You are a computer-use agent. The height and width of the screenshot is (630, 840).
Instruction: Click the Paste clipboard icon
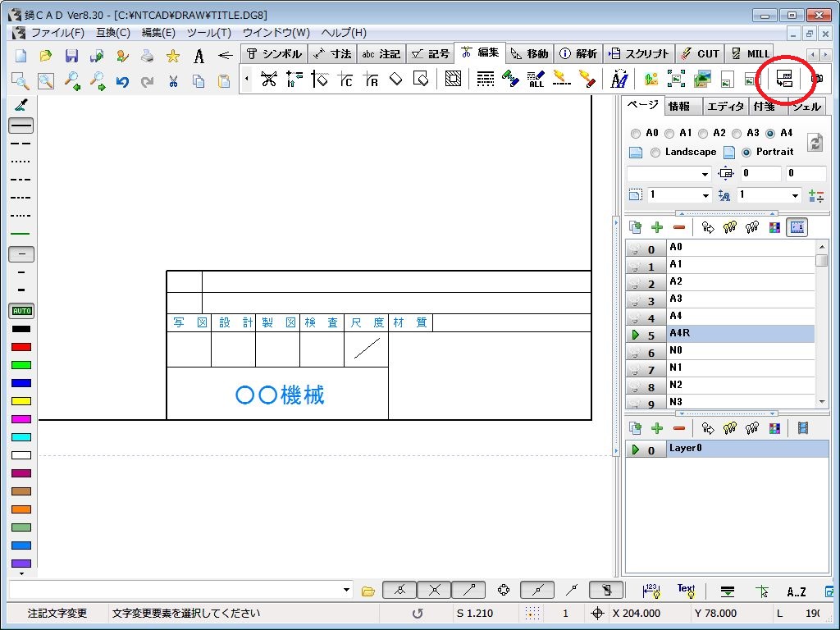click(x=224, y=81)
